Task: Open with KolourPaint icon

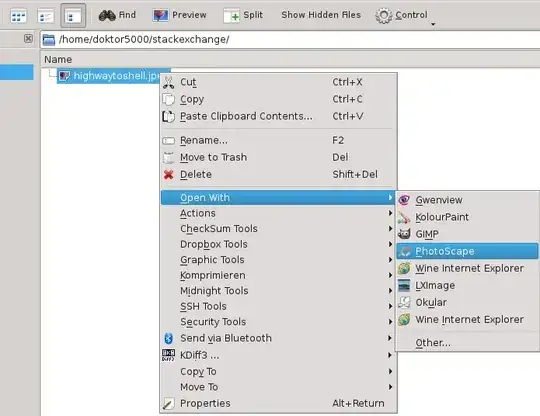Action: point(404,217)
